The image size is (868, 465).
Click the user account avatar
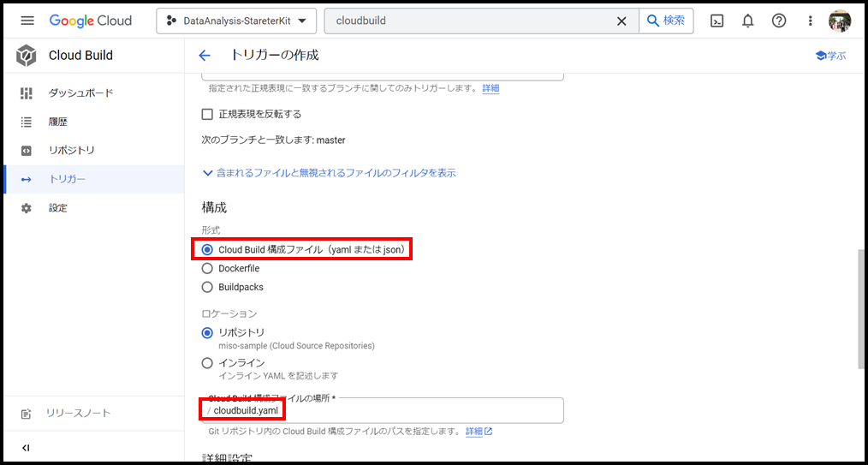tap(840, 21)
